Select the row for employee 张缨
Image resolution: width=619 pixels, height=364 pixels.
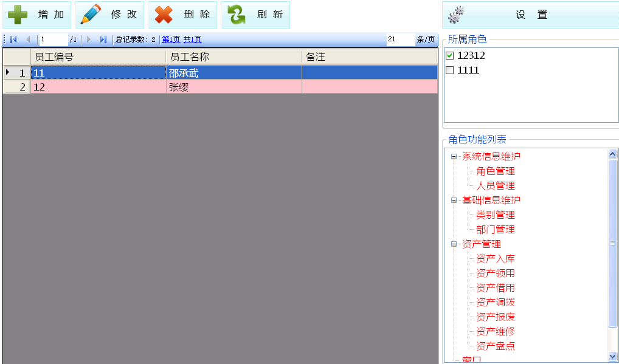coord(182,87)
